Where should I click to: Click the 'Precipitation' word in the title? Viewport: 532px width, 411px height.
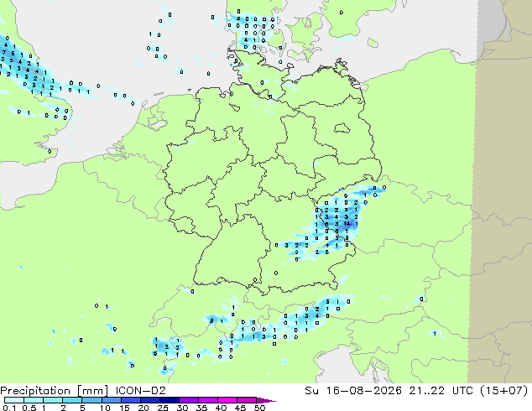click(x=35, y=391)
